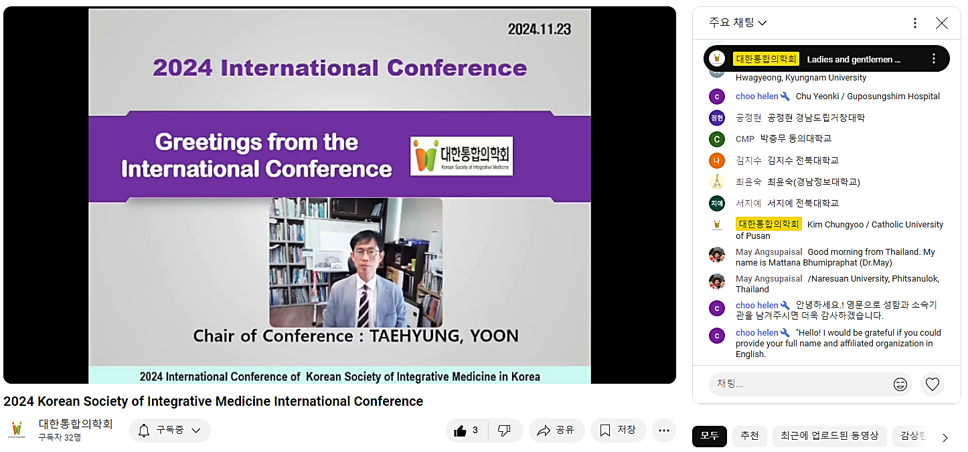Open more video actions menu
968x452 pixels.
click(x=664, y=431)
